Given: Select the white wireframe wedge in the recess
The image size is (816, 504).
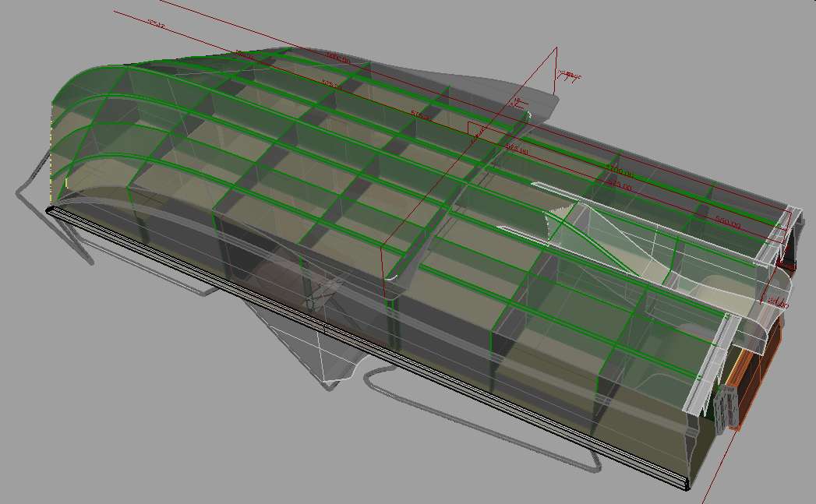Looking at the screenshot, I should coord(592,234).
